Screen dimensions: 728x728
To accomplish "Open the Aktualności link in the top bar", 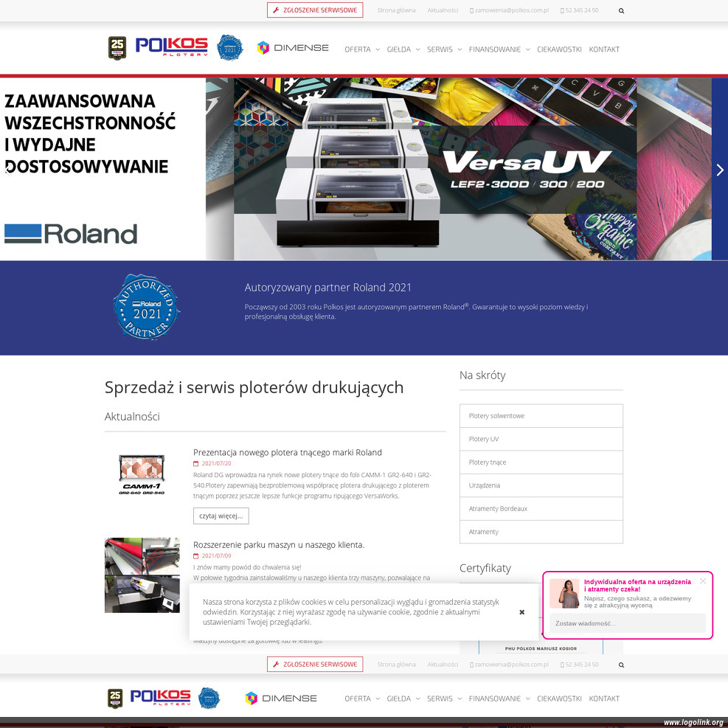I will [443, 10].
